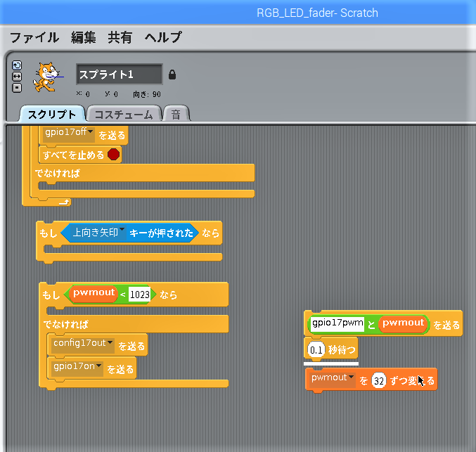Click the キーが押された sensing block
Image resolution: width=476 pixels, height=452 pixels.
coord(130,233)
